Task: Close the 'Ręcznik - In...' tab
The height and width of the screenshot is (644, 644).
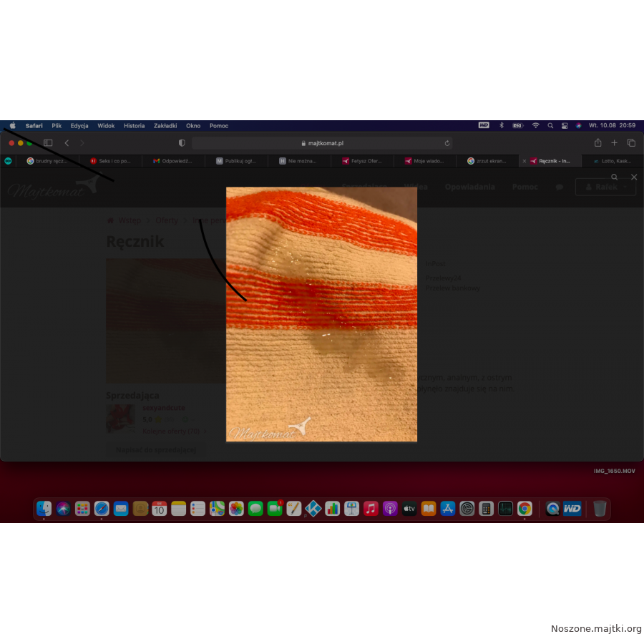Action: [x=525, y=161]
